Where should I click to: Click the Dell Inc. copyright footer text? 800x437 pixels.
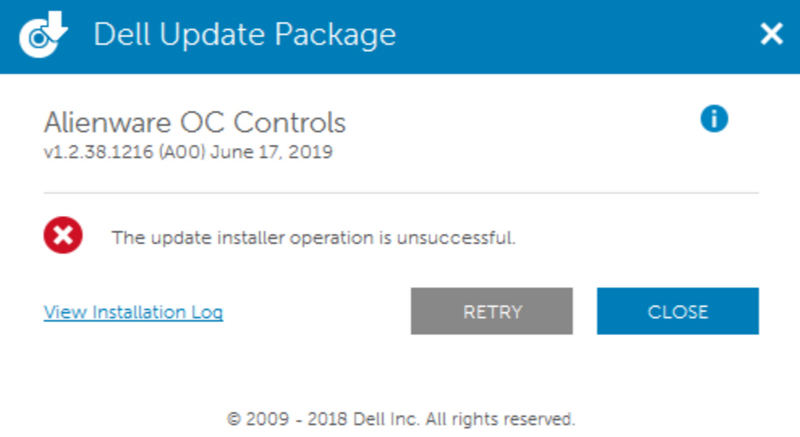point(400,418)
